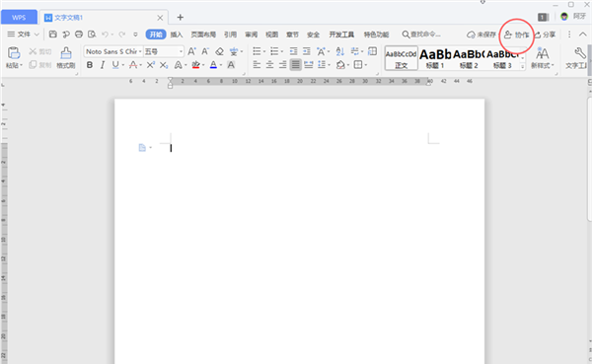Decrease font size with the A- icon
The height and width of the screenshot is (364, 592).
pyautogui.click(x=205, y=51)
